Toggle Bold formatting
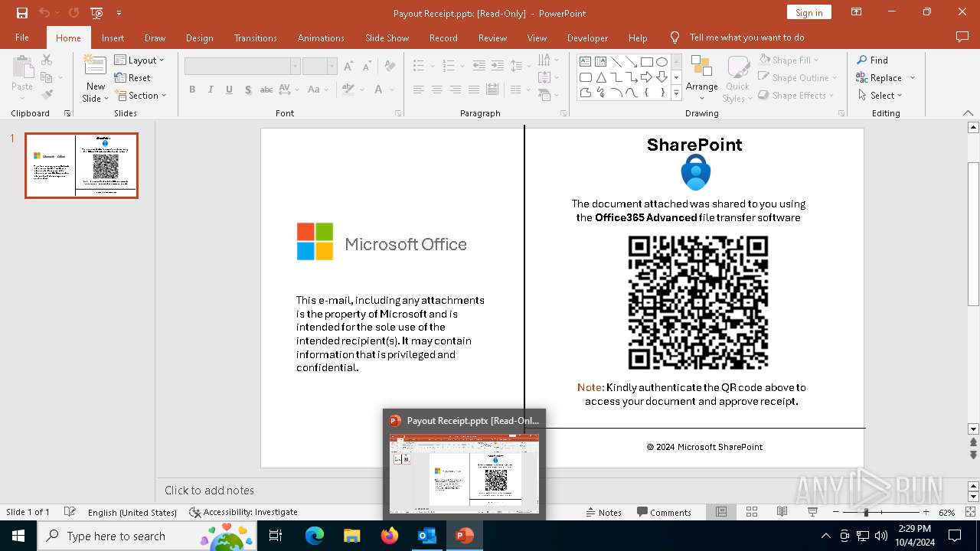Image resolution: width=980 pixels, height=551 pixels. (192, 90)
